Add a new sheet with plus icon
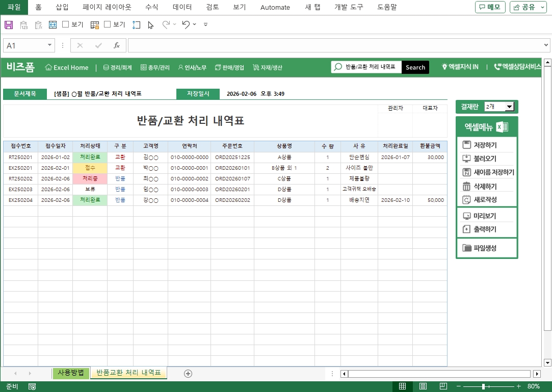The height and width of the screenshot is (392, 552). point(188,374)
